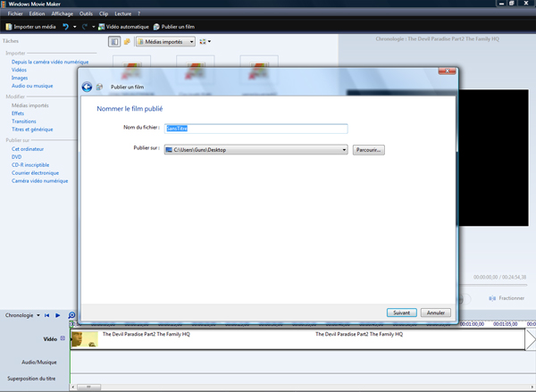Expand the Vidéo track in the timeline
The height and width of the screenshot is (392, 536).
coord(63,339)
